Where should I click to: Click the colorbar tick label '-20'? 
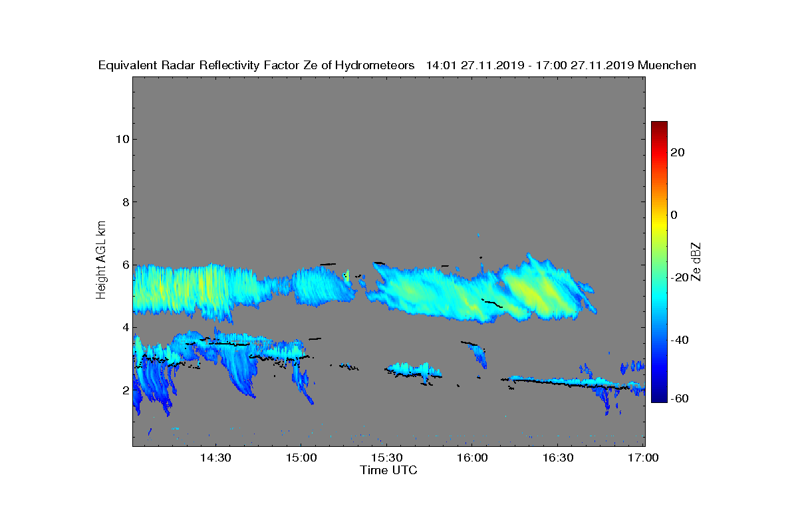pyautogui.click(x=680, y=277)
